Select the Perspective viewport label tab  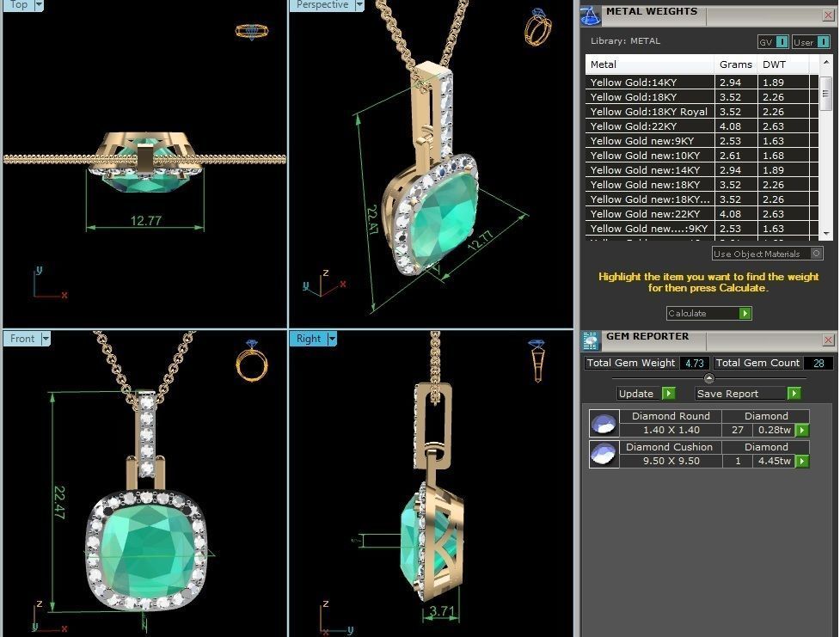322,5
